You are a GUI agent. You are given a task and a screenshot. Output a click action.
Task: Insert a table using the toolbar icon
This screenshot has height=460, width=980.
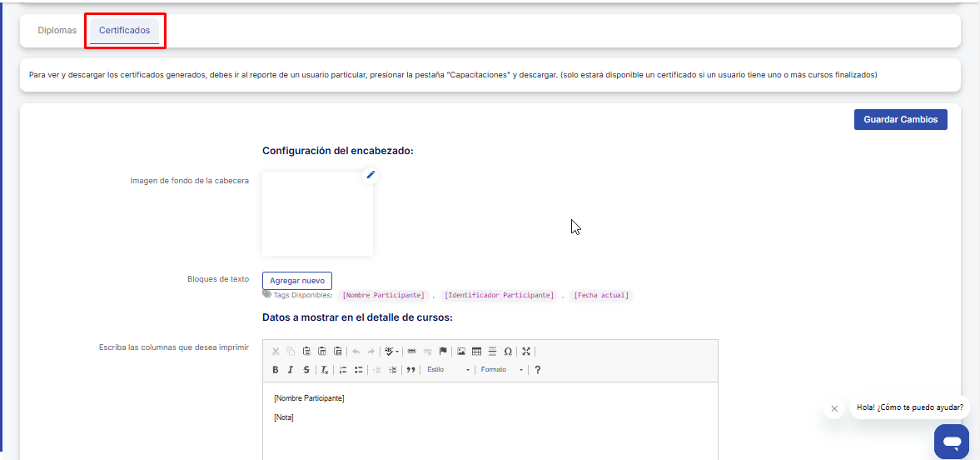pyautogui.click(x=476, y=352)
